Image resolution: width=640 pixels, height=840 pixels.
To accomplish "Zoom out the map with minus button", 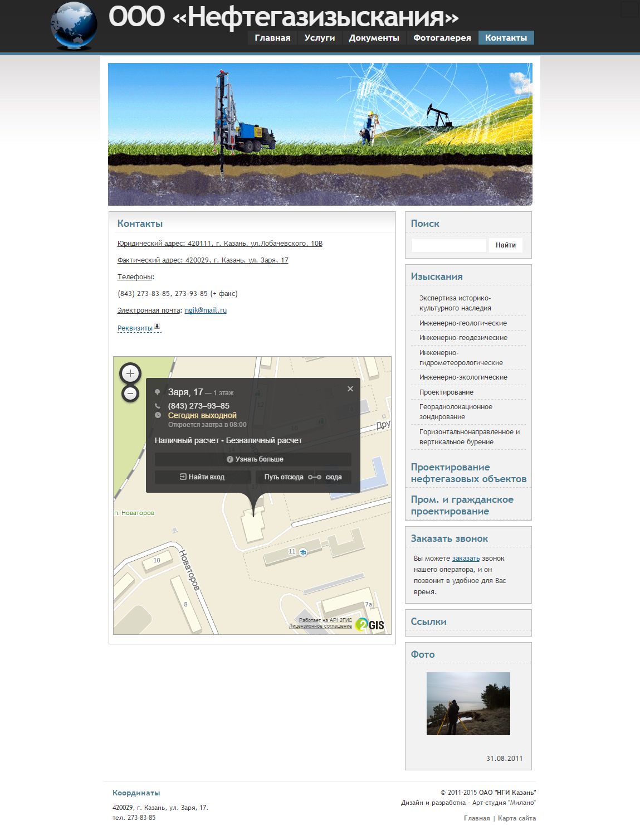I will point(130,394).
